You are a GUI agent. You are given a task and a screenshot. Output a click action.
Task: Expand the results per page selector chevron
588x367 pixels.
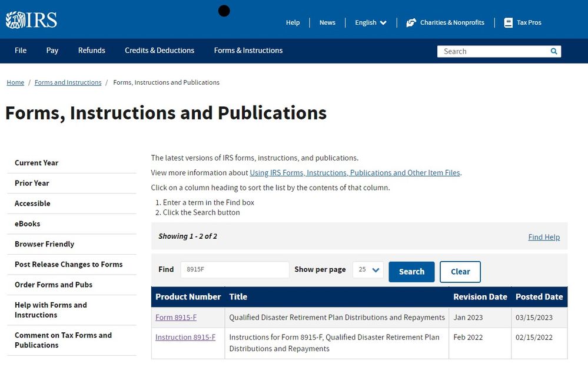(x=375, y=269)
